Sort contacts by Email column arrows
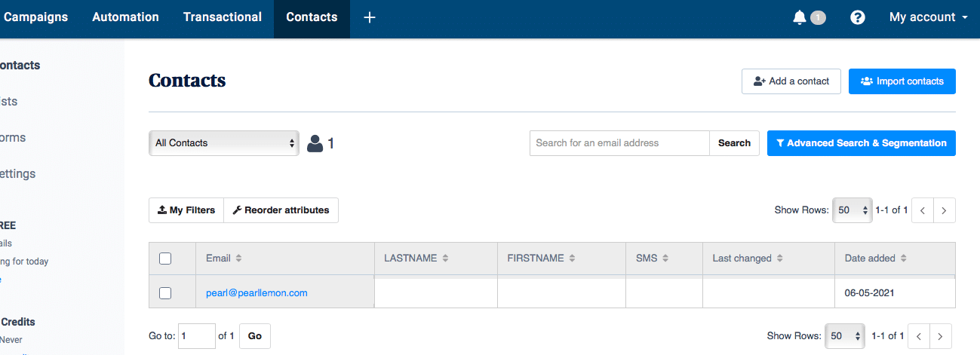The width and height of the screenshot is (980, 355). [x=238, y=259]
